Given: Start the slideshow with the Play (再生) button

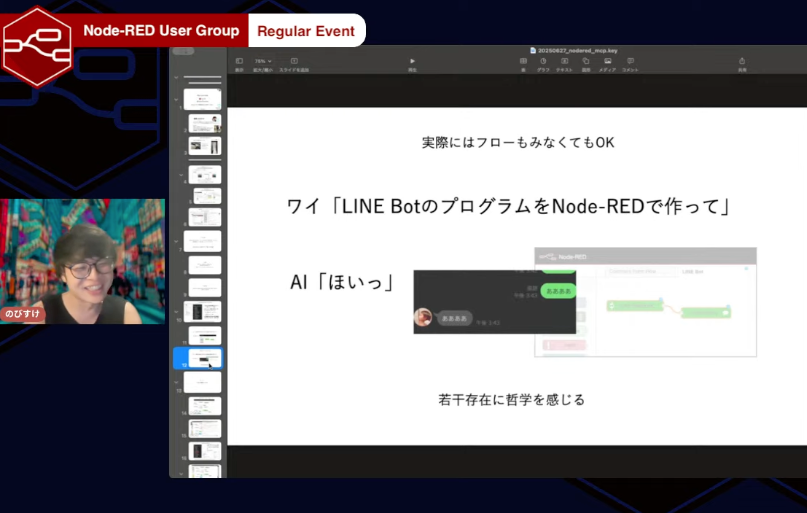Looking at the screenshot, I should coord(412,64).
